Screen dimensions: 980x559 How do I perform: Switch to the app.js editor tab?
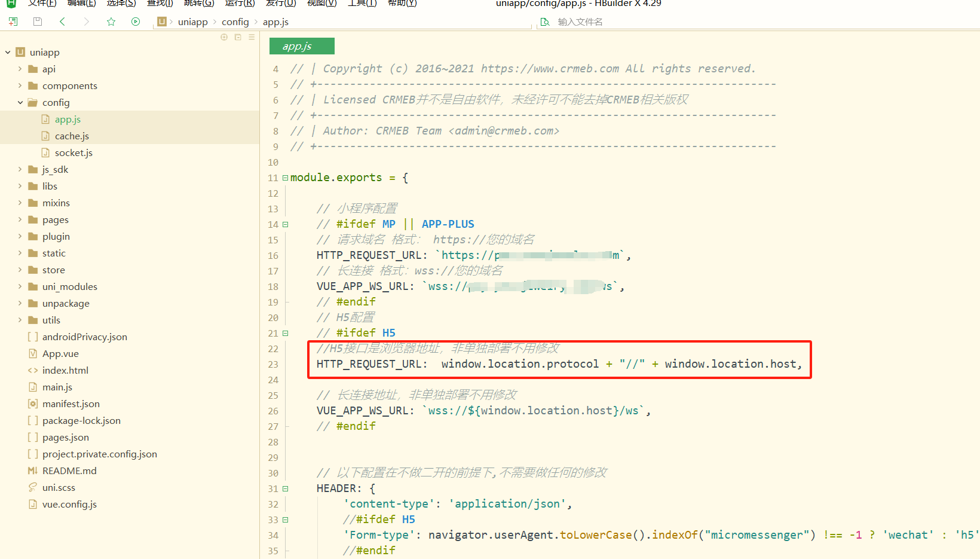[x=302, y=46]
